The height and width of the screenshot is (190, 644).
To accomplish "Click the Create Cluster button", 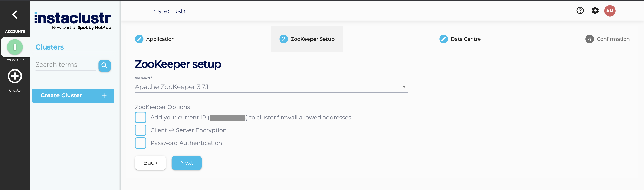I will coord(73,96).
